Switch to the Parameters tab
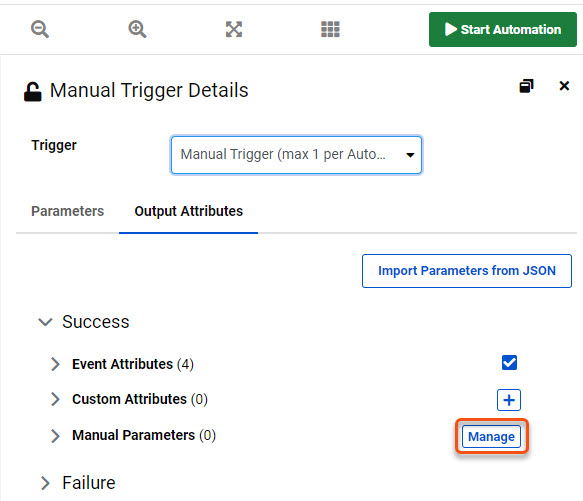Image resolution: width=583 pixels, height=501 pixels. (x=67, y=211)
